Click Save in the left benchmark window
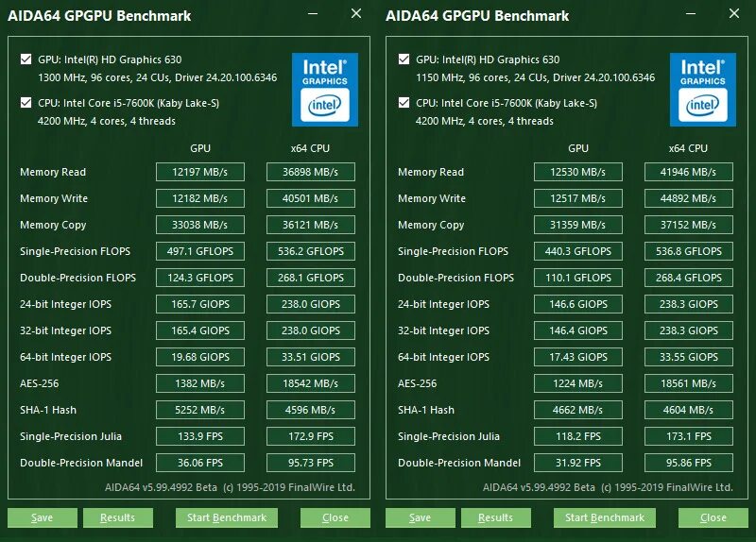Viewport: 756px width, 542px height. [x=42, y=517]
